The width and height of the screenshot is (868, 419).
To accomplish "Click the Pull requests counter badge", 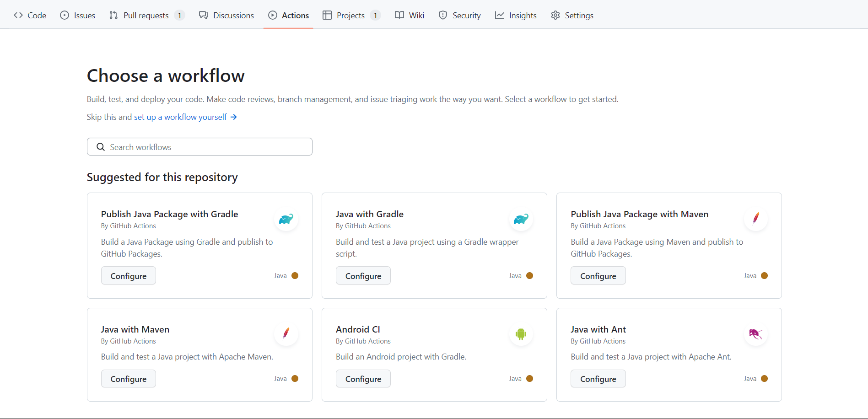I will point(180,15).
